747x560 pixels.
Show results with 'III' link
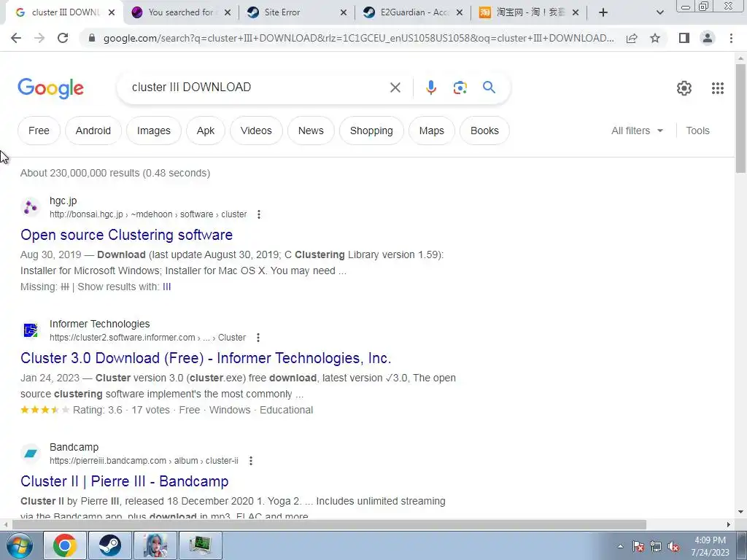tap(167, 287)
